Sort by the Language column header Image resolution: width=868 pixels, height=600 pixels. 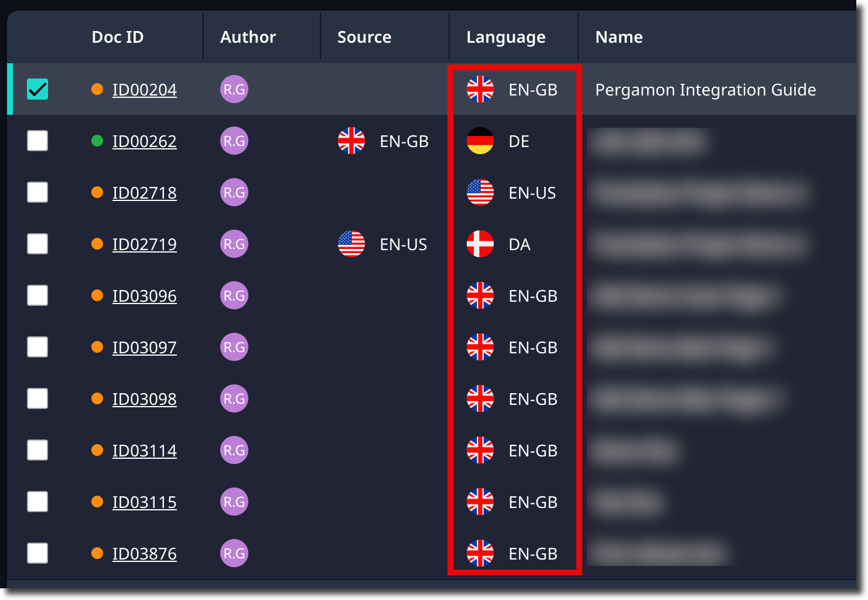pos(506,37)
